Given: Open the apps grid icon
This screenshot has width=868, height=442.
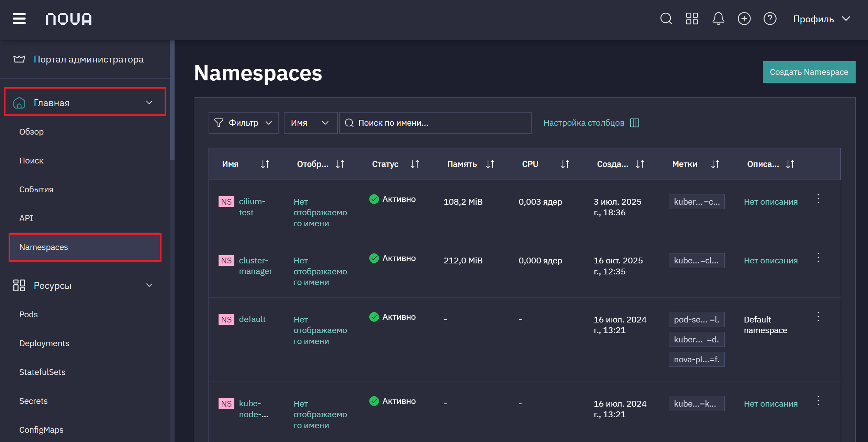Looking at the screenshot, I should [x=692, y=19].
